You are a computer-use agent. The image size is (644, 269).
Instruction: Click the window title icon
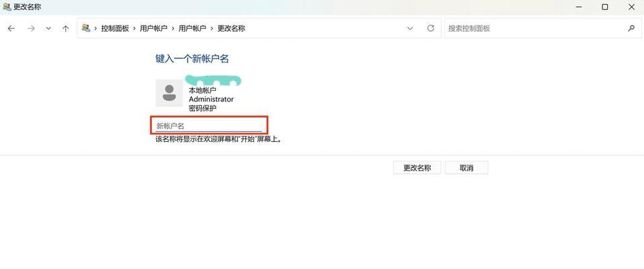click(x=7, y=7)
